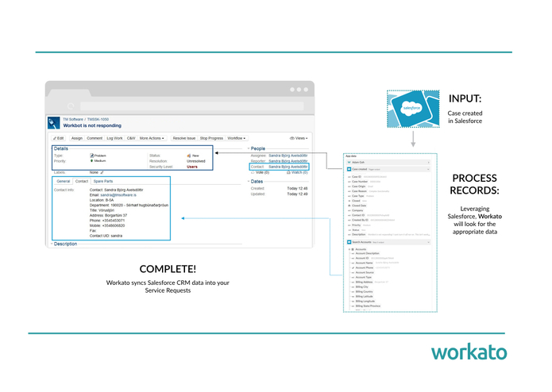
Task: Open the Reporter Sandra Björg link
Action: [288, 161]
